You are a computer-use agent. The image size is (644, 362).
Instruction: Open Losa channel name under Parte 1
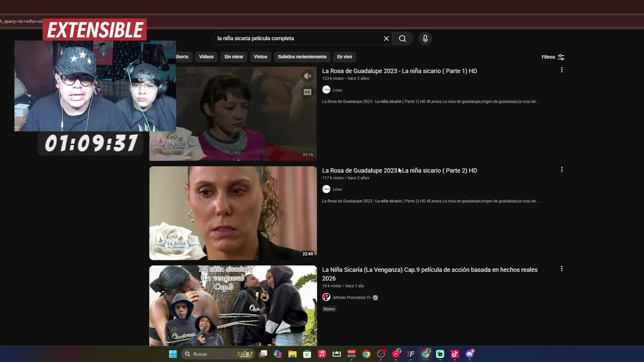(x=337, y=90)
